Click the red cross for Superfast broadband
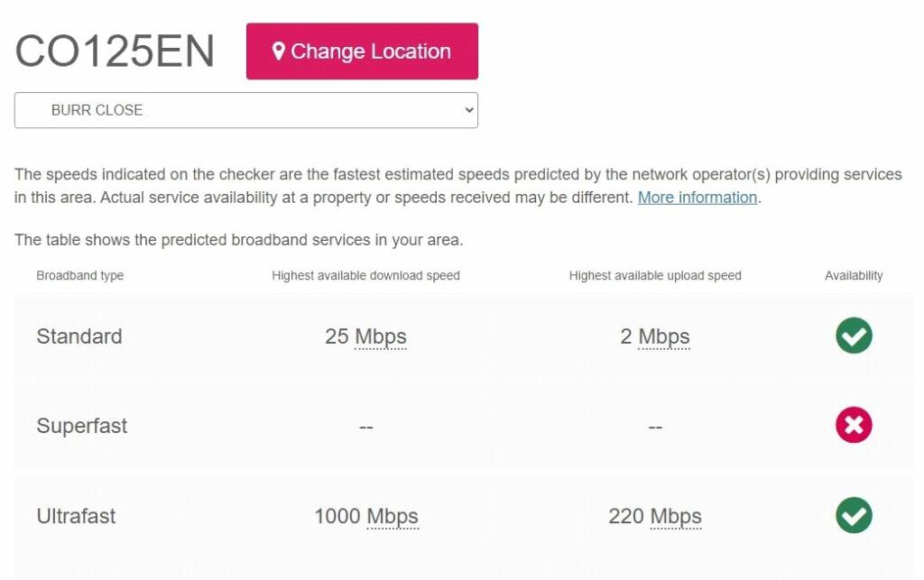The height and width of the screenshot is (580, 924). click(x=854, y=426)
